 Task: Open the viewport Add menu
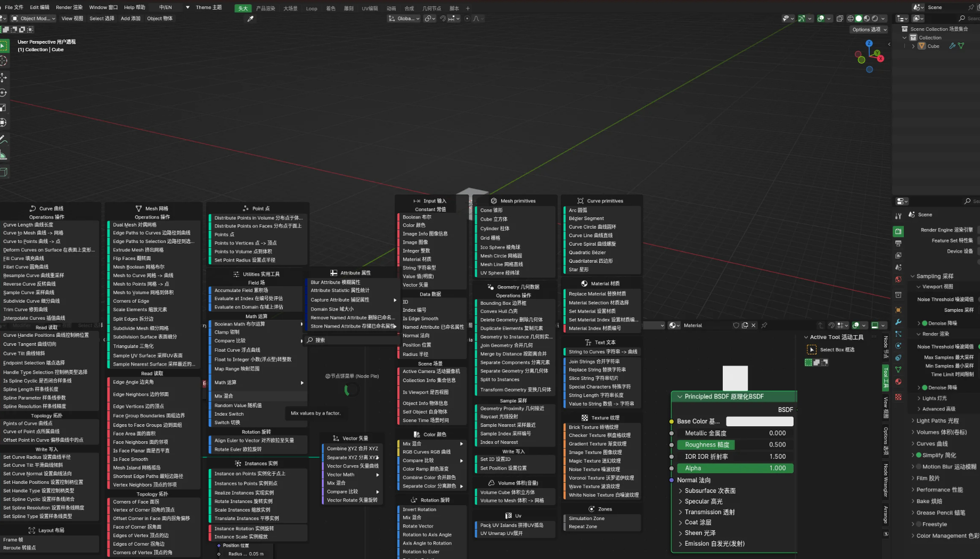130,18
